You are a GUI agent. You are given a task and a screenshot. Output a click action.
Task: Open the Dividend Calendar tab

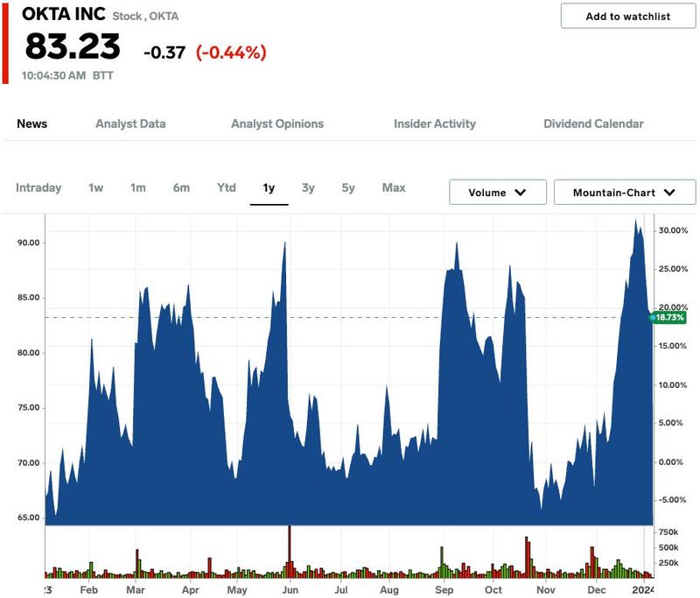pos(594,123)
